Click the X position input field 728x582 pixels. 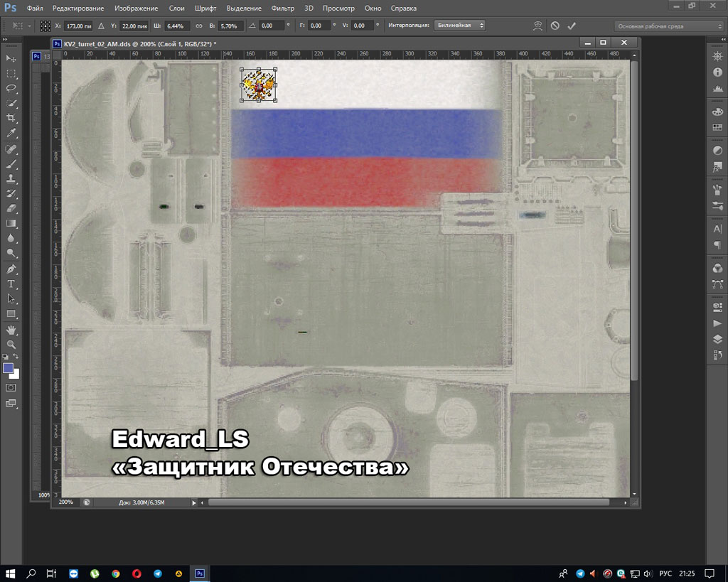click(x=77, y=26)
